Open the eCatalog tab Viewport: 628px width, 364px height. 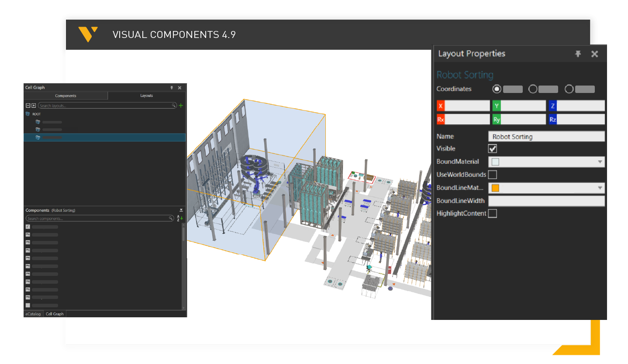point(33,314)
